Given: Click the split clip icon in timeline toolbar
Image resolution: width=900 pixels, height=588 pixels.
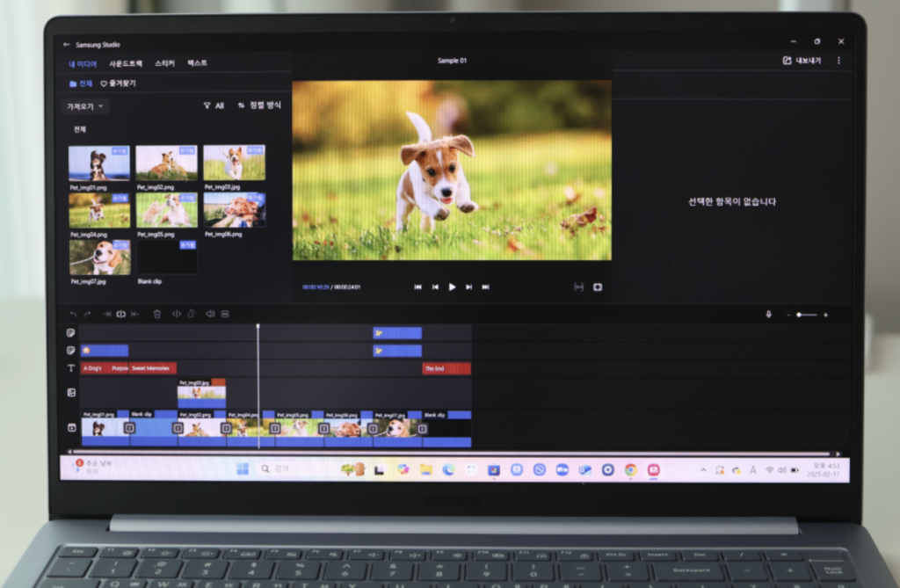Looking at the screenshot, I should [x=121, y=314].
